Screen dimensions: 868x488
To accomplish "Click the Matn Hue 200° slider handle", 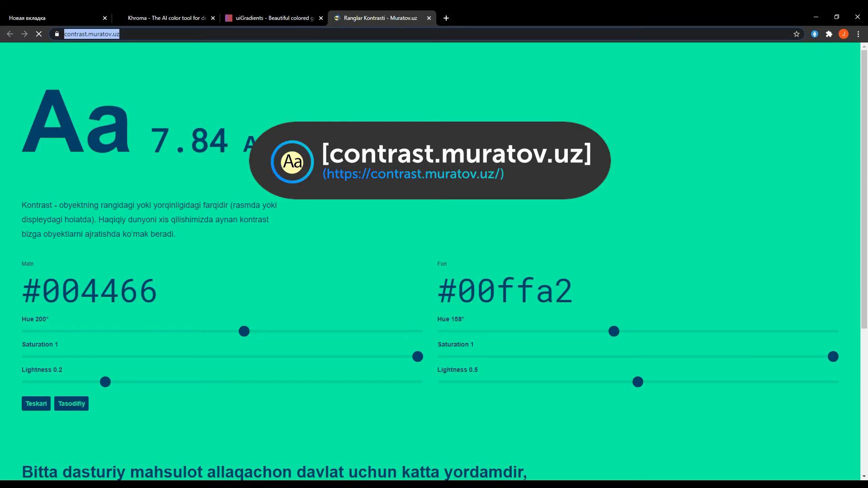I will 244,332.
